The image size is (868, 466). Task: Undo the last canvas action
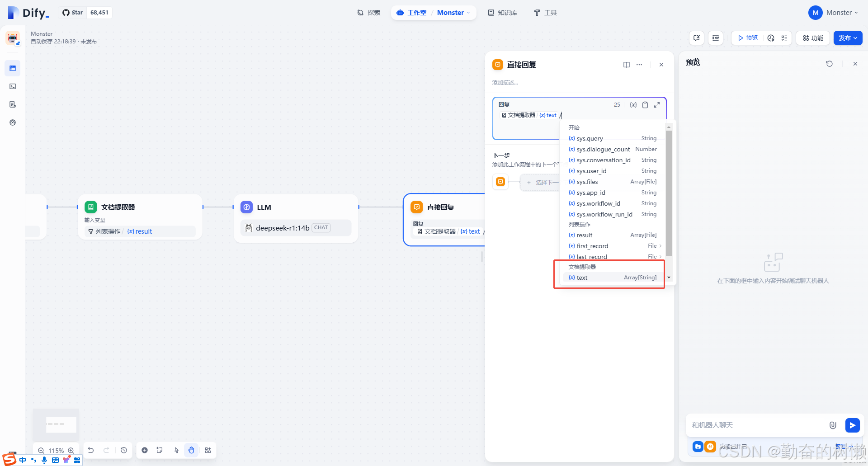click(x=91, y=450)
